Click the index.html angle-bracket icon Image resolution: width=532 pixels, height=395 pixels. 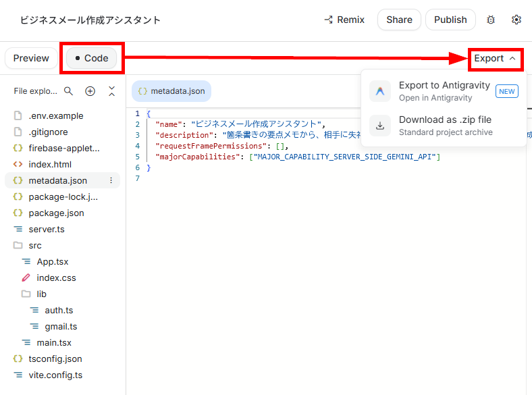coord(18,164)
